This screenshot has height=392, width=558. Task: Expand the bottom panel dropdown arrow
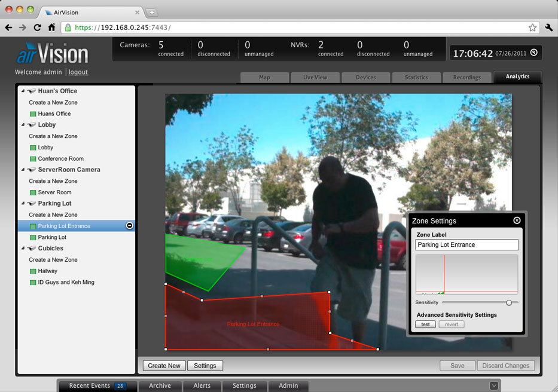[493, 385]
